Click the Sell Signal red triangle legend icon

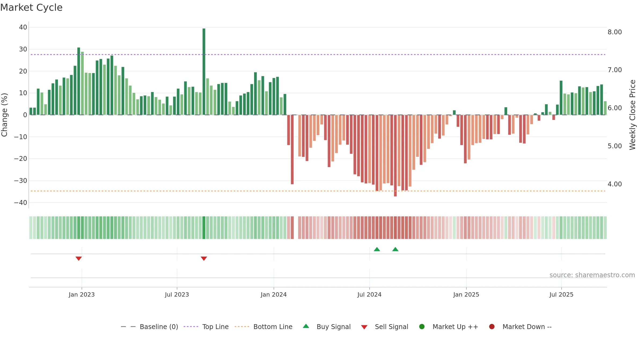(364, 327)
